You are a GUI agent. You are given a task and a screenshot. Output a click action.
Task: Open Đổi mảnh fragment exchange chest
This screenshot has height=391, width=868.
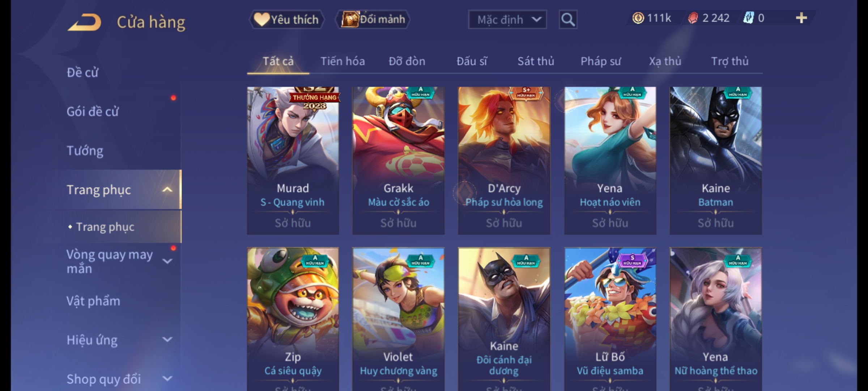point(373,20)
